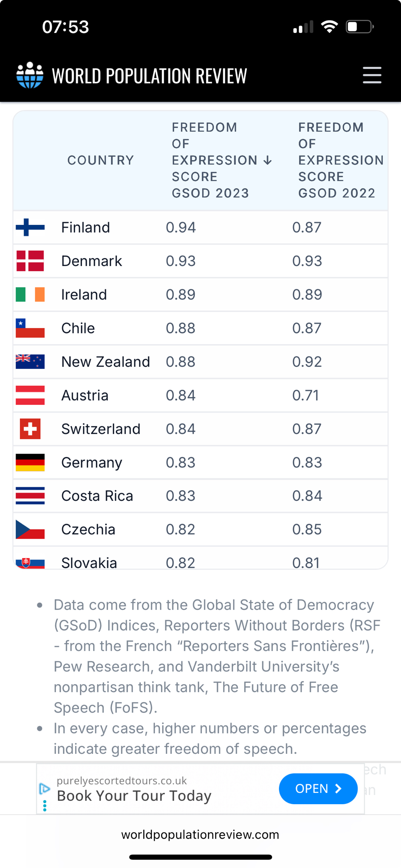
Task: Tap the Czechia flag icon
Action: tap(30, 529)
